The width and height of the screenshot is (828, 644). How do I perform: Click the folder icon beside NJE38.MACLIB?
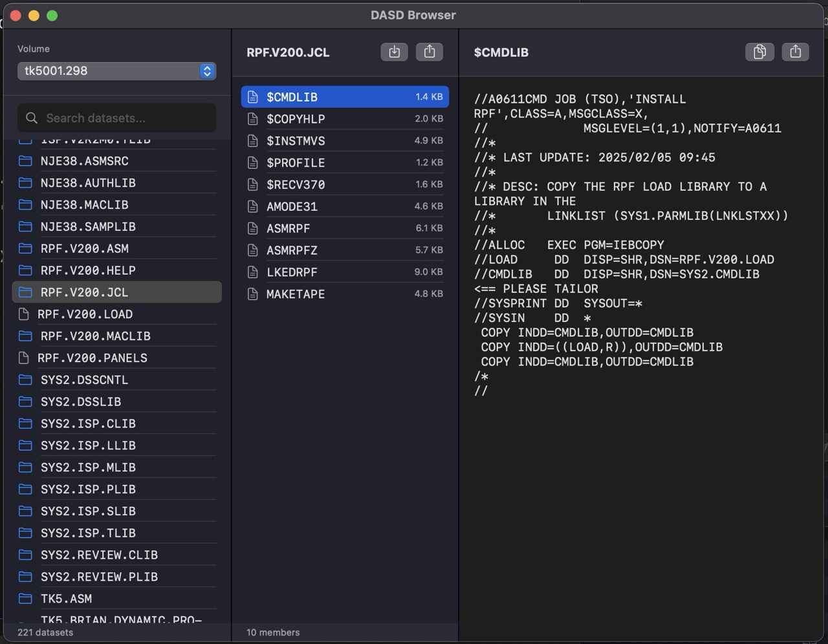coord(25,204)
